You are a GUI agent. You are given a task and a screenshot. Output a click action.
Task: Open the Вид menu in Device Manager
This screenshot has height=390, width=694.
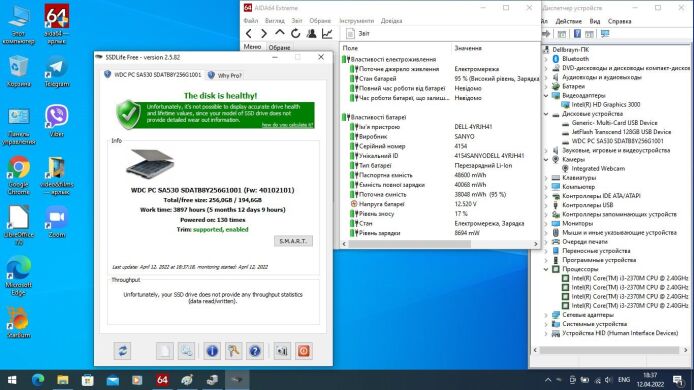click(x=595, y=21)
